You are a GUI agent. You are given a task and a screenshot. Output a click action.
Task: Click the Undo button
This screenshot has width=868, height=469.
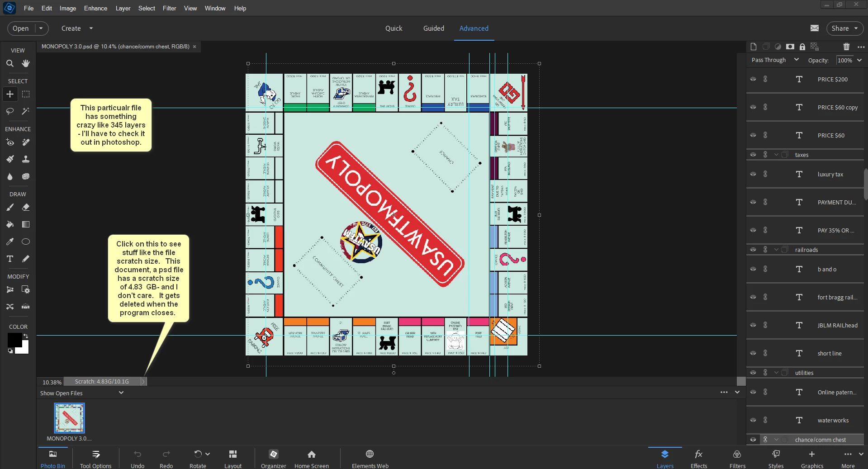point(138,459)
